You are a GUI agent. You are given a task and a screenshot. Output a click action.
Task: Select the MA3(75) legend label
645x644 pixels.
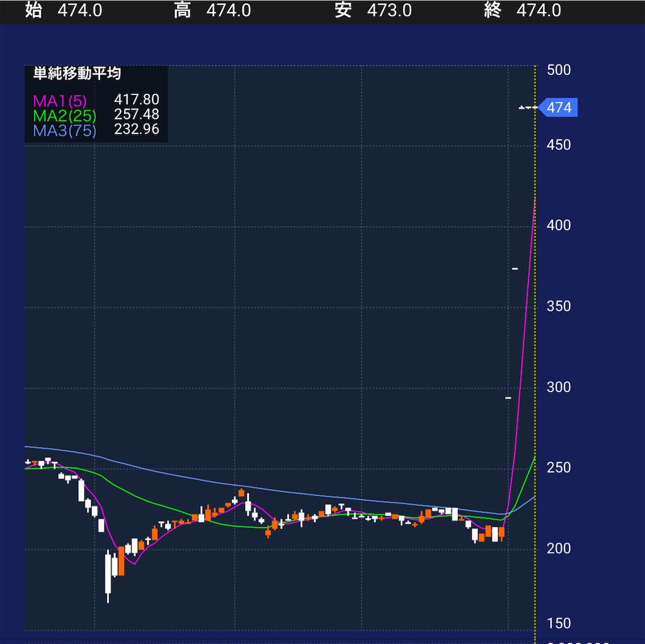point(65,130)
